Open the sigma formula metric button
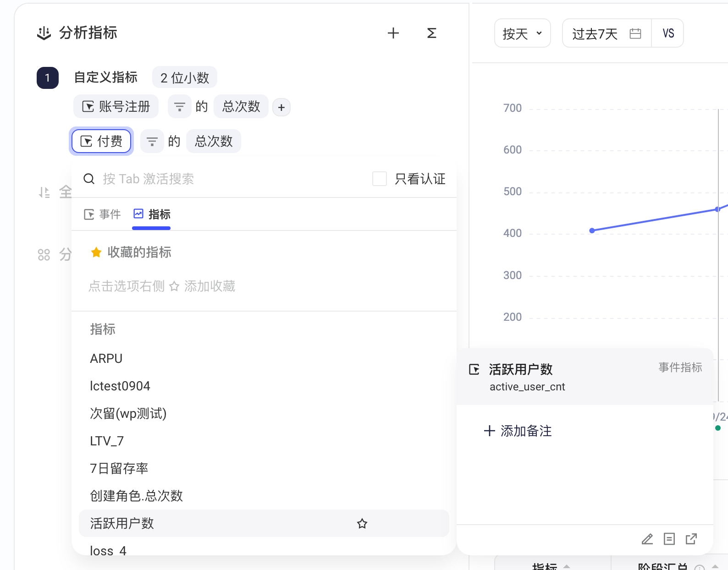 (431, 33)
